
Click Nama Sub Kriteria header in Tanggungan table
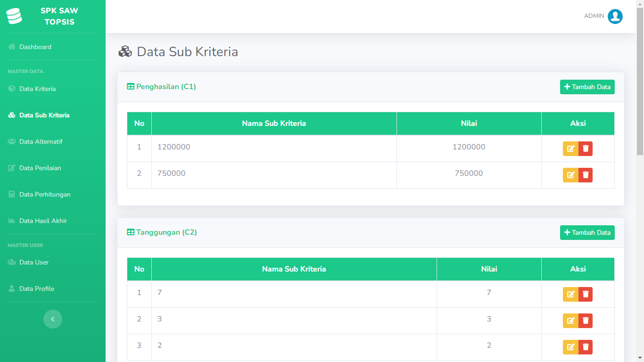pos(294,269)
